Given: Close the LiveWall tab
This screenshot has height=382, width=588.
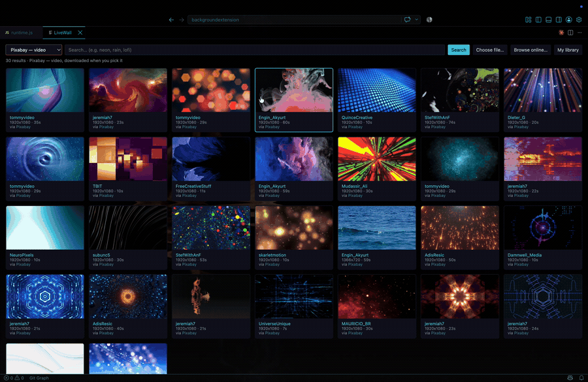Looking at the screenshot, I should point(80,33).
